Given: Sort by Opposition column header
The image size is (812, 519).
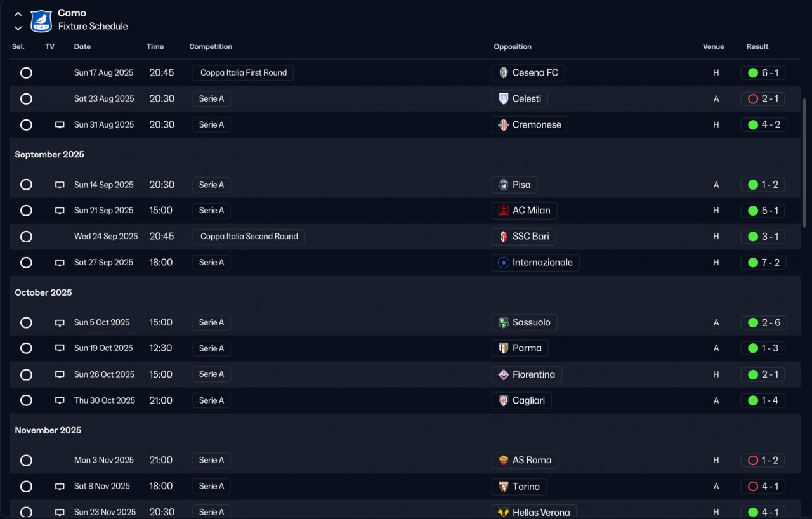Looking at the screenshot, I should tap(513, 46).
